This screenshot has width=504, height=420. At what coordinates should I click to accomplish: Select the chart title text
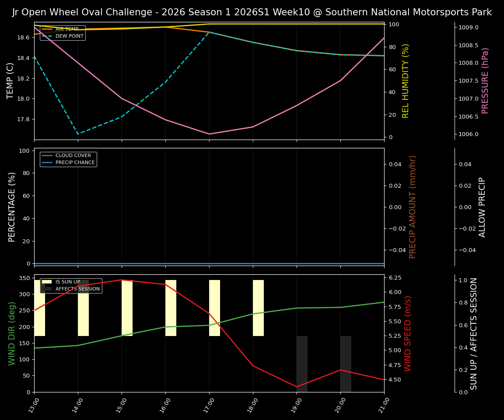(x=252, y=12)
